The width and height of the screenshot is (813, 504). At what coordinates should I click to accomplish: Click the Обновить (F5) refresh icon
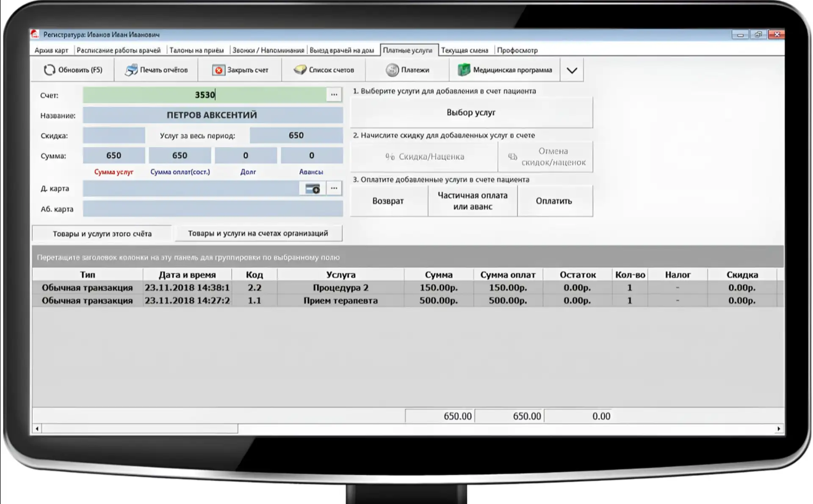point(50,70)
